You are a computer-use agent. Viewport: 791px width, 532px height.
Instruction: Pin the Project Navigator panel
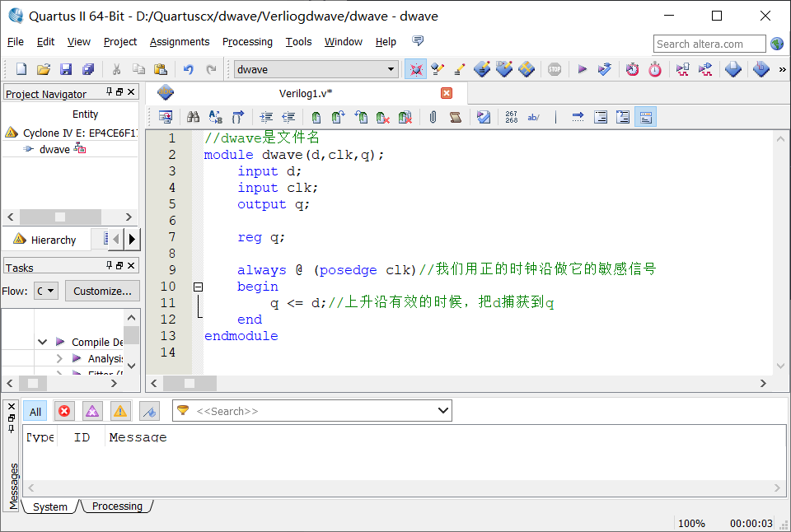[x=109, y=91]
